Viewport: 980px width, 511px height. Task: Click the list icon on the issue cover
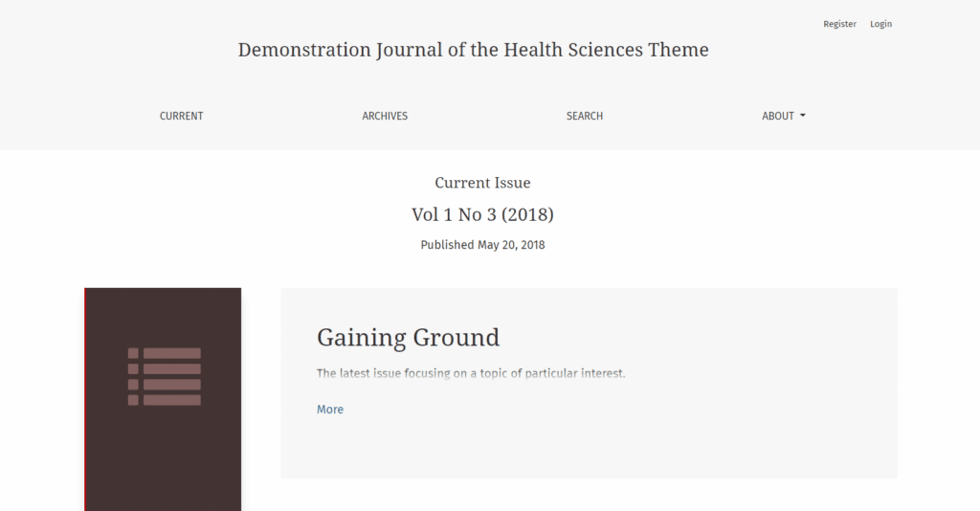[164, 377]
